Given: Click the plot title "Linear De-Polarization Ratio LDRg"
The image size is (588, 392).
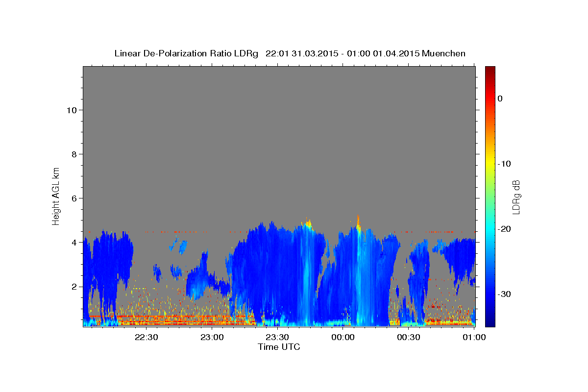Looking at the screenshot, I should point(186,53).
